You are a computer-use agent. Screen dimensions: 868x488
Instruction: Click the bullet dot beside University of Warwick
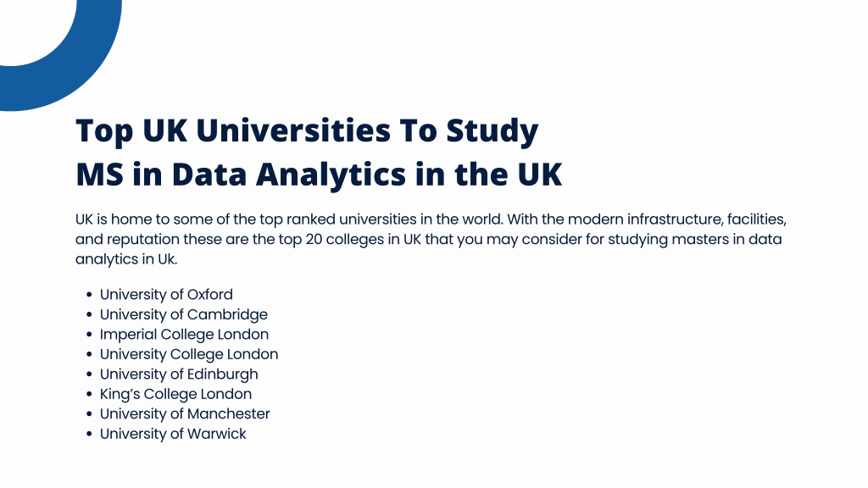(x=89, y=435)
